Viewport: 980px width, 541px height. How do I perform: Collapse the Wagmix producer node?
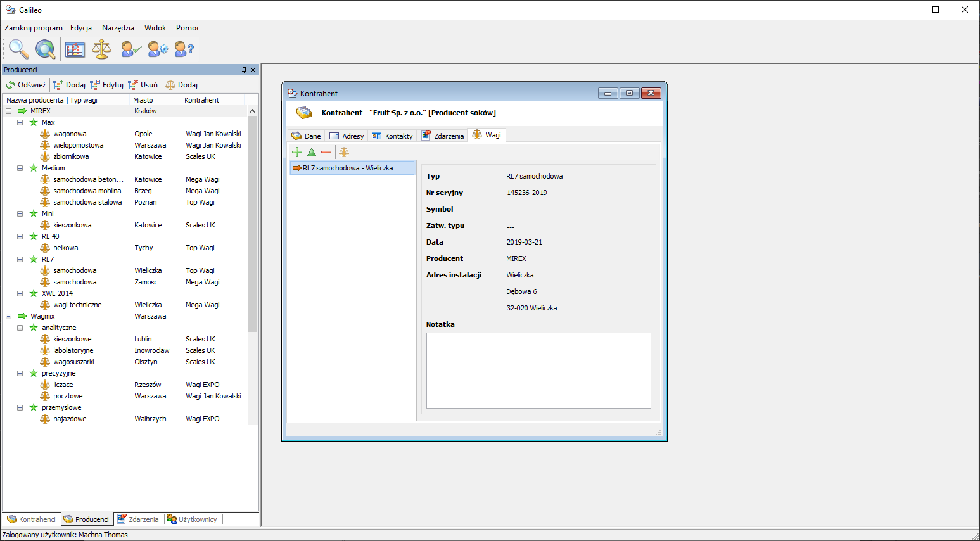(x=9, y=316)
